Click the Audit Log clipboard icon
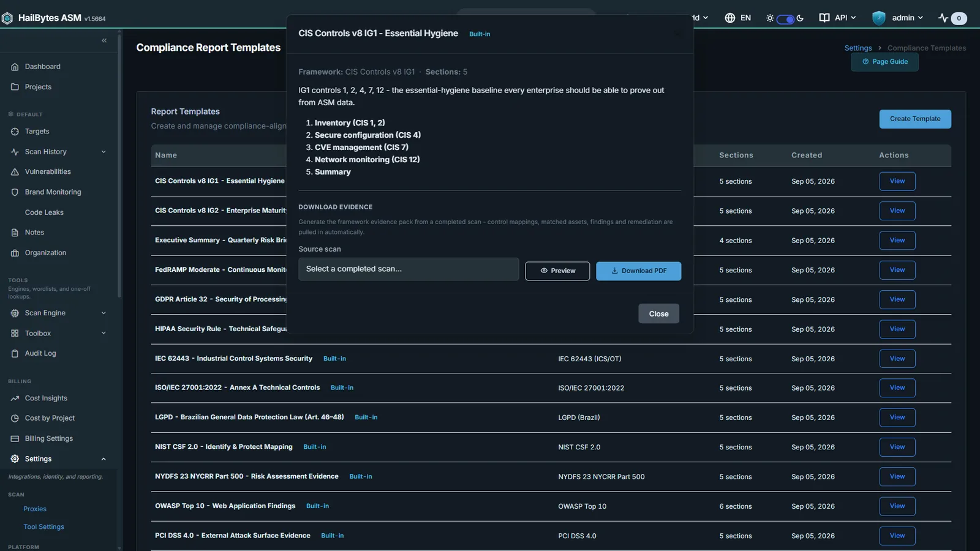980x551 pixels. click(x=15, y=353)
